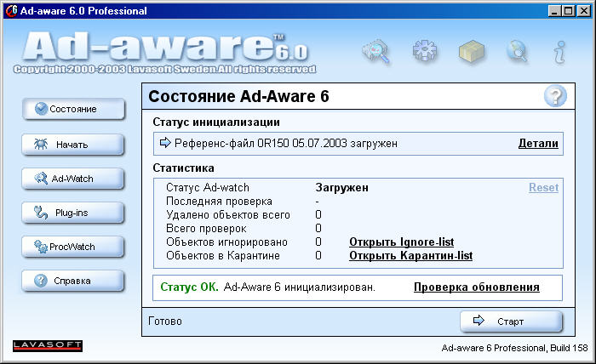Open the ProcWatch section
Viewport: 596px width, 364px height.
tap(73, 247)
